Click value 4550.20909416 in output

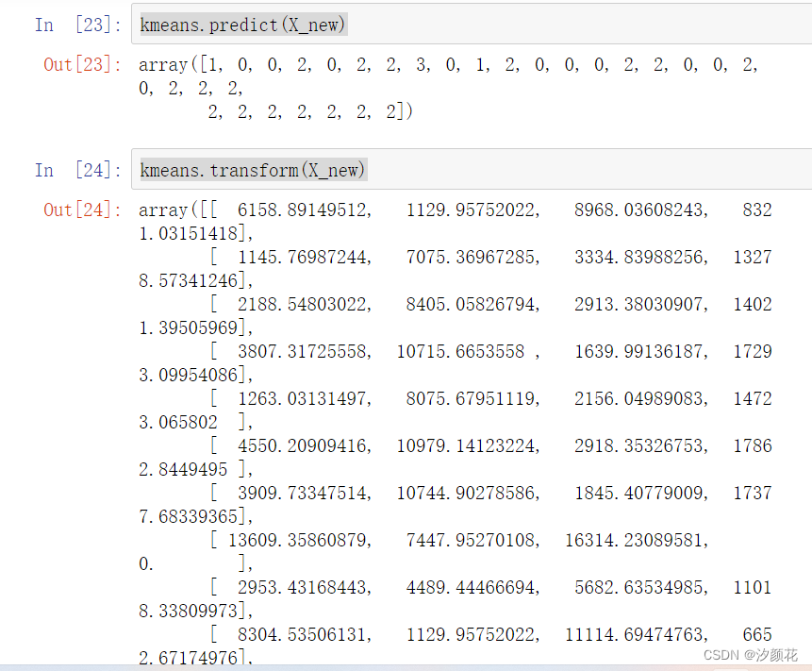pos(304,445)
